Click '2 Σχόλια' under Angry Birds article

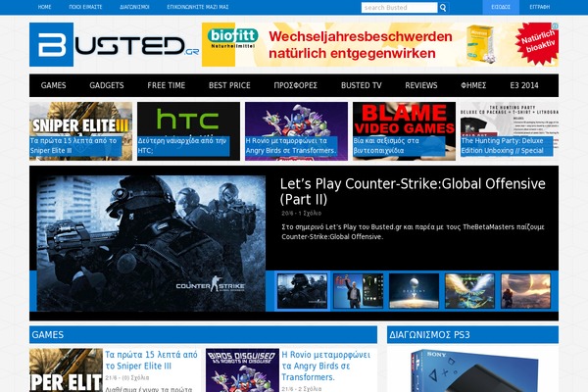[x=309, y=389]
